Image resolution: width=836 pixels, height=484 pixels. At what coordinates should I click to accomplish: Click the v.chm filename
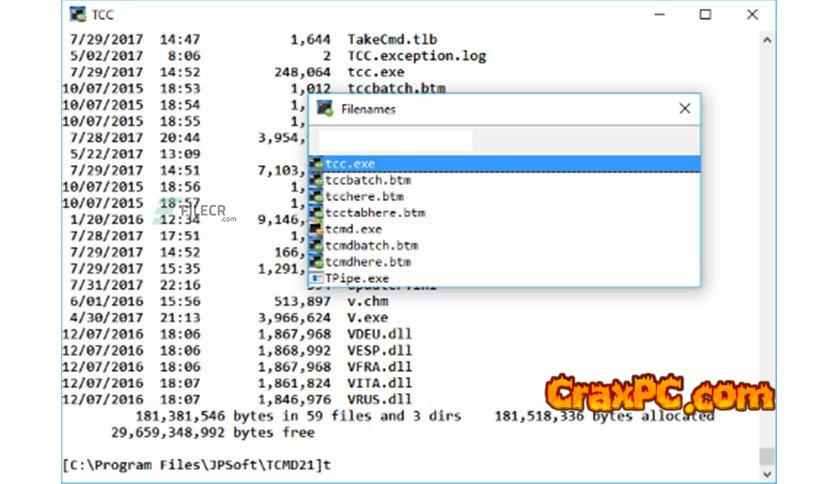click(x=368, y=301)
